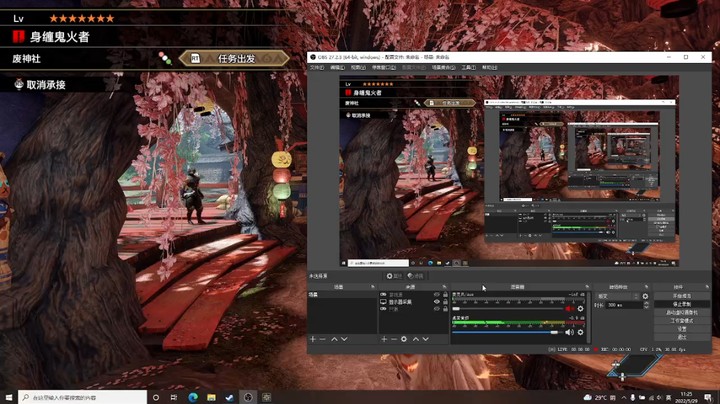720x404 pixels.
Task: Open source properties gear in Sources dock
Action: coord(404,339)
